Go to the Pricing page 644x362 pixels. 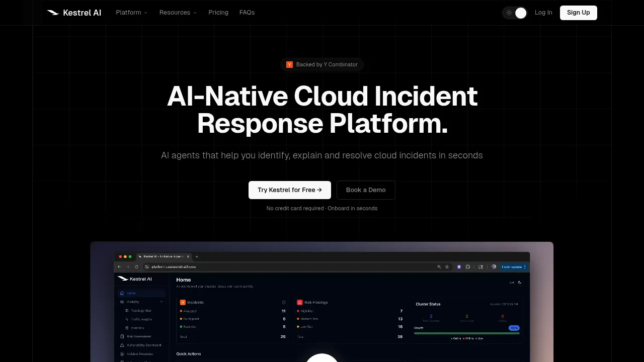pos(218,13)
